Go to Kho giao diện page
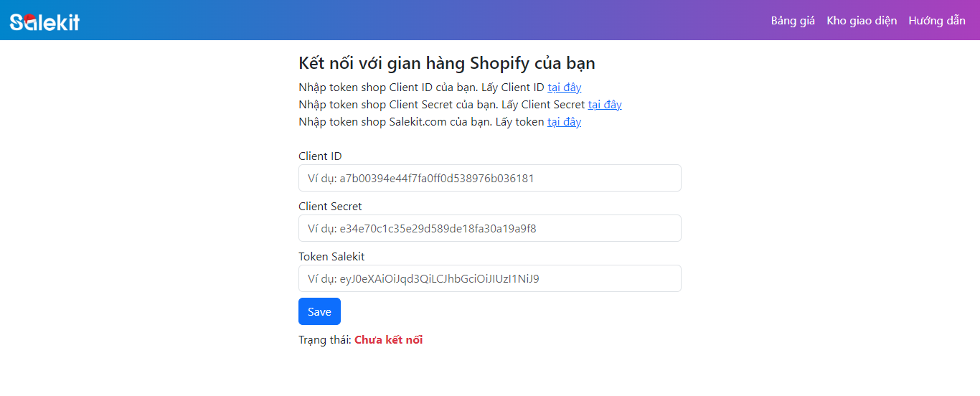This screenshot has width=980, height=396. [862, 21]
